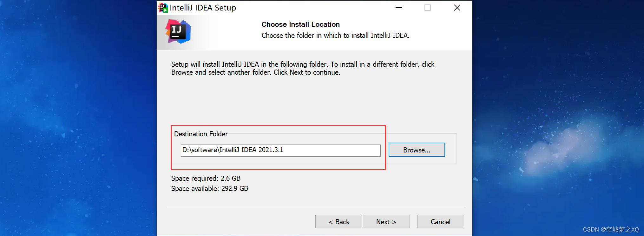The image size is (644, 236).
Task: Click the 'Destination Folder' group label
Action: tap(201, 134)
